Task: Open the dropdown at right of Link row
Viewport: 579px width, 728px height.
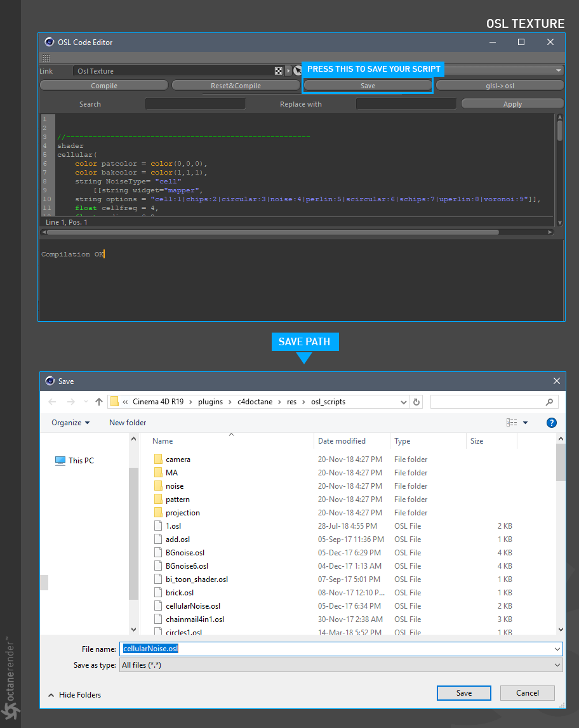Action: click(x=558, y=70)
